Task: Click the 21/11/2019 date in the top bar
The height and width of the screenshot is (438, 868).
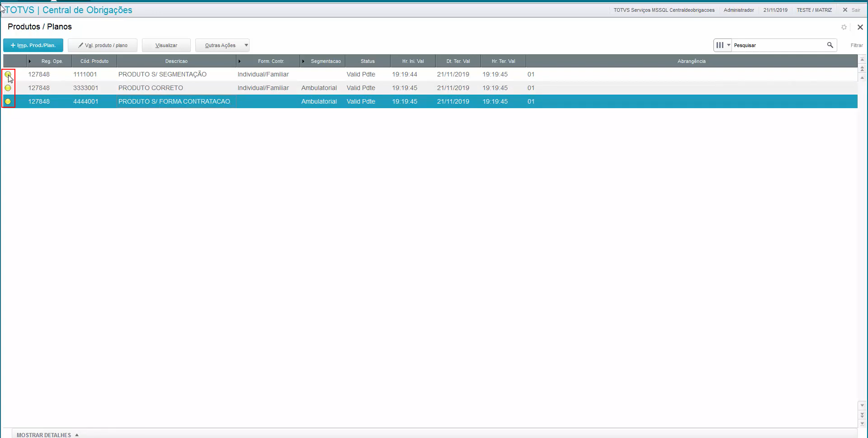Action: coord(775,10)
